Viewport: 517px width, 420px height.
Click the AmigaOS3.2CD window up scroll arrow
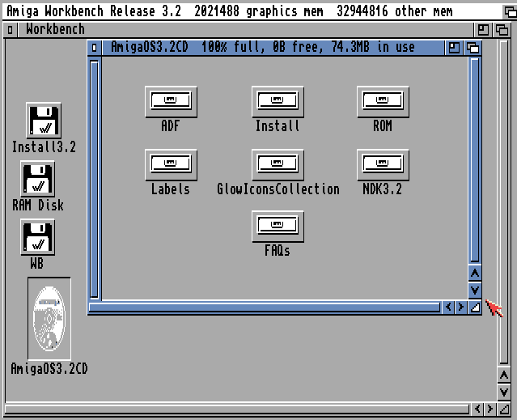point(475,273)
